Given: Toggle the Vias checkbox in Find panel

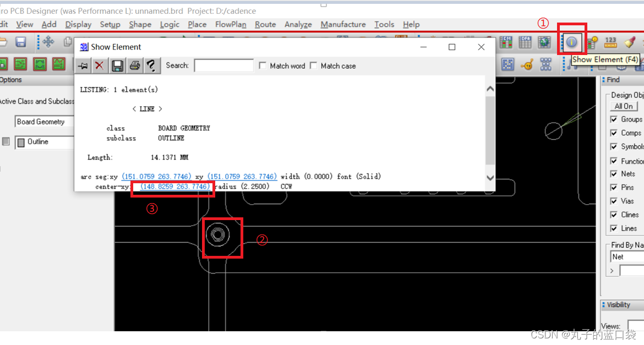Looking at the screenshot, I should [x=614, y=201].
